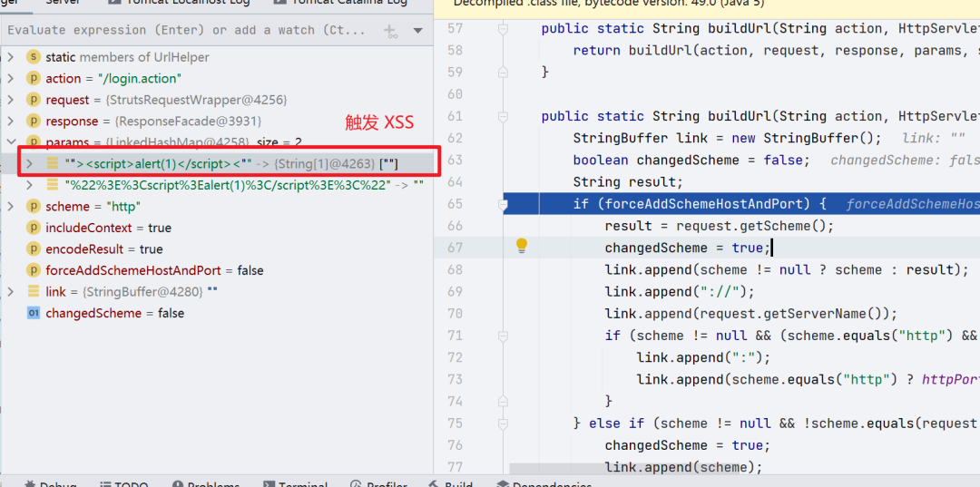Click 'changedScheme = true;' on line 76
The height and width of the screenshot is (487, 980).
click(688, 445)
